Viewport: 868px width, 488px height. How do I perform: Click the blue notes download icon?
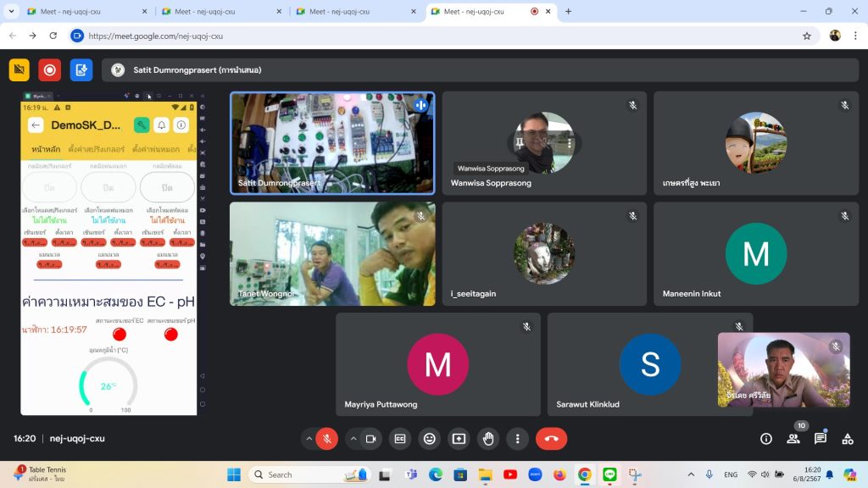tap(81, 69)
